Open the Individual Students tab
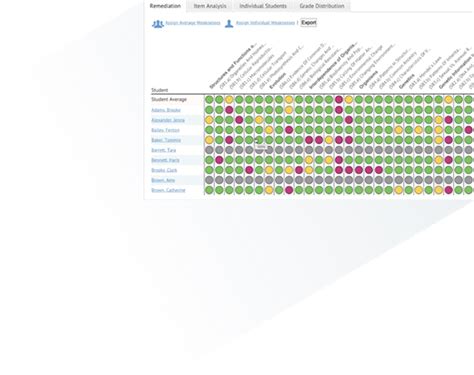The width and height of the screenshot is (474, 375). (x=263, y=6)
